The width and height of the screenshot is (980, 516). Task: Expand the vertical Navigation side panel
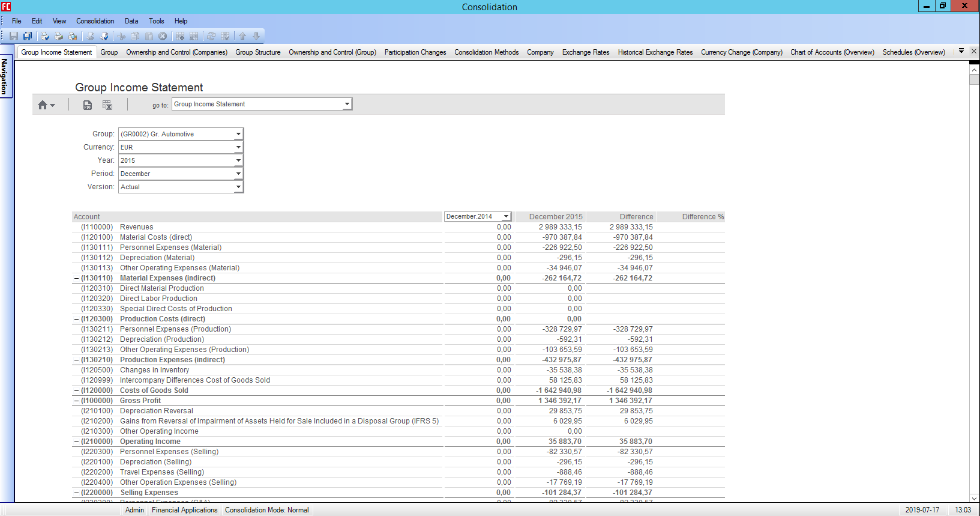(5, 76)
